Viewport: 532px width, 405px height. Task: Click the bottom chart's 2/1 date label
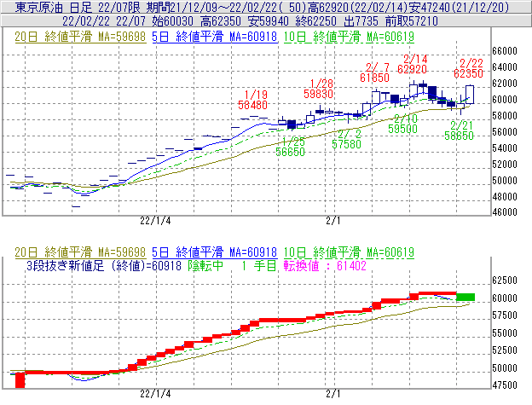tap(332, 394)
